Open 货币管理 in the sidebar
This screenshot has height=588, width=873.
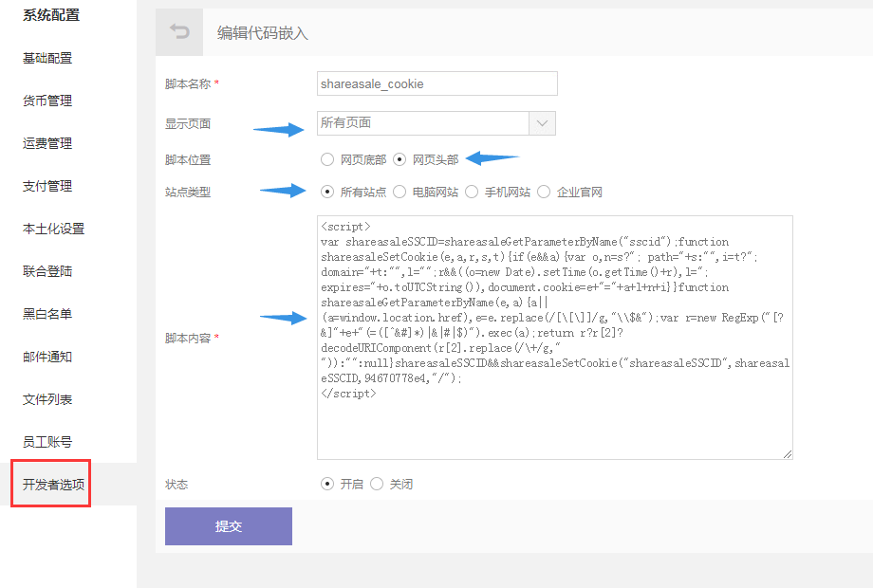[x=47, y=101]
